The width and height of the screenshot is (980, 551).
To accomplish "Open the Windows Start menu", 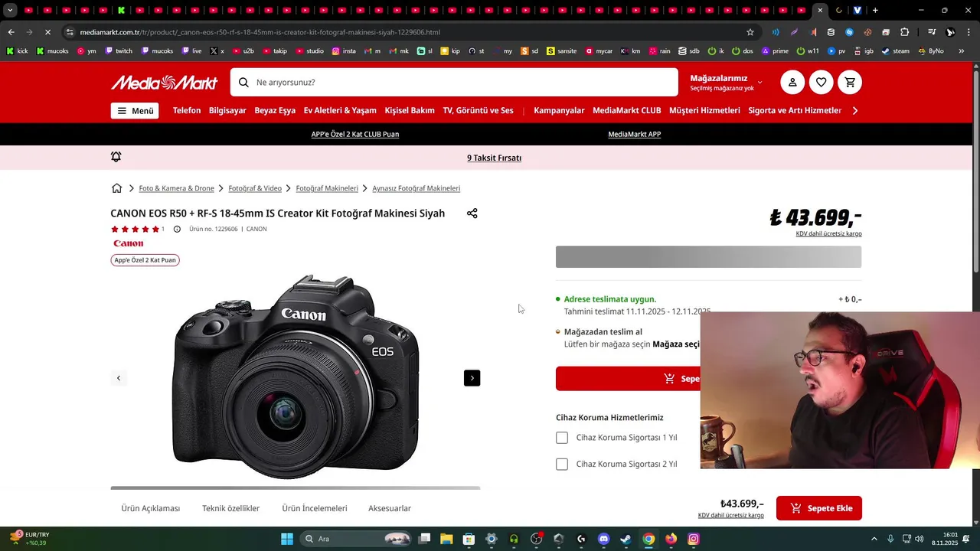I will (287, 539).
